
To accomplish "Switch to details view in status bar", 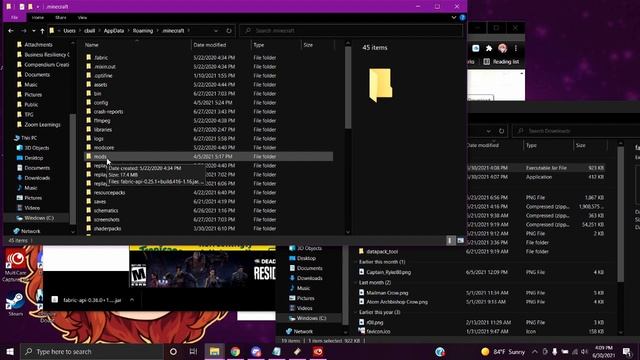I will (450, 240).
